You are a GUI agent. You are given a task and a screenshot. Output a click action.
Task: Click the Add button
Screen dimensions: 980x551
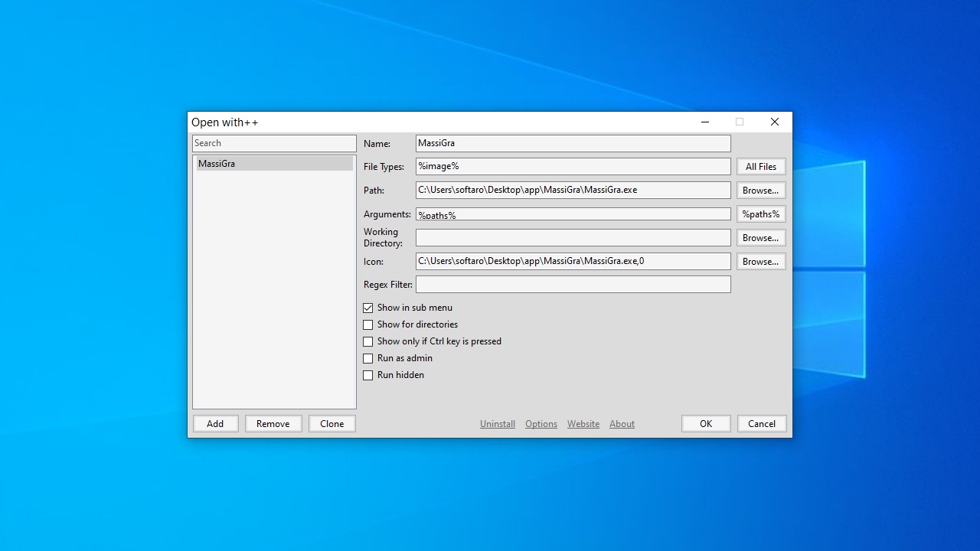[215, 423]
